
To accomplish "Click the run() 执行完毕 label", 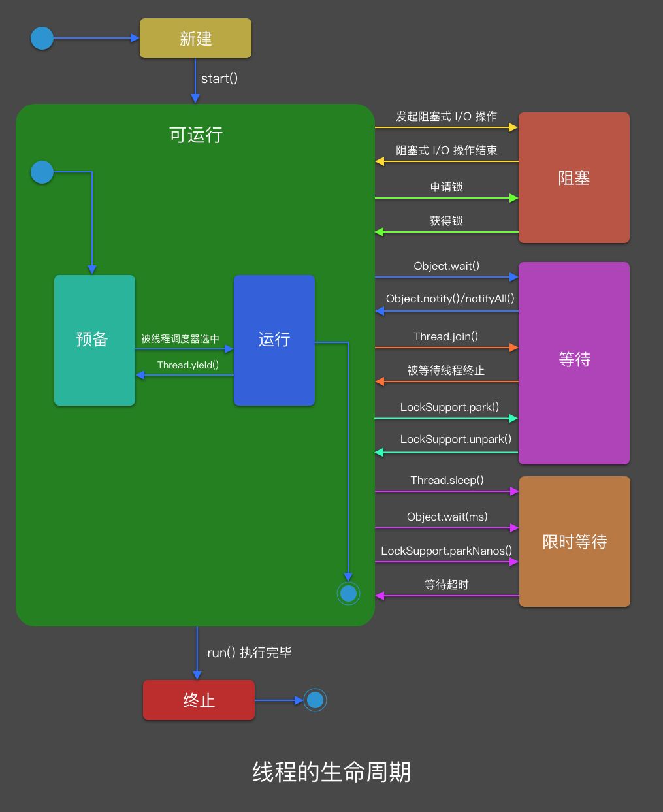I will pos(249,653).
